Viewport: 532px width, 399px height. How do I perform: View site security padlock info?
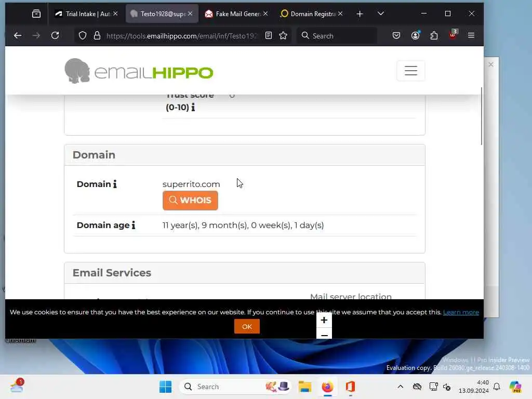(97, 36)
